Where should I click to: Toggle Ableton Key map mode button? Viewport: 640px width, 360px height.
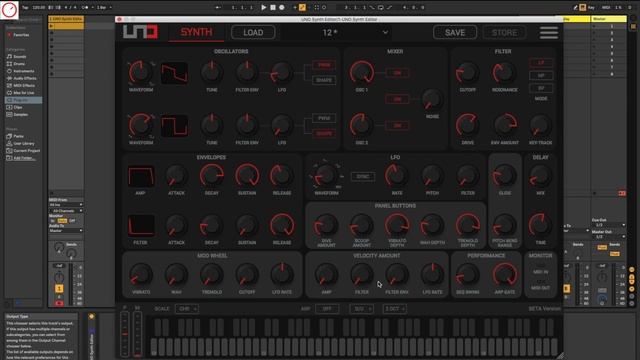pyautogui.click(x=592, y=7)
